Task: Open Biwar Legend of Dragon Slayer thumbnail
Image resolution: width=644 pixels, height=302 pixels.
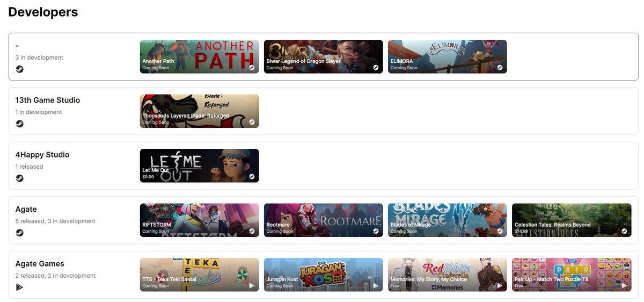Action: 324,56
